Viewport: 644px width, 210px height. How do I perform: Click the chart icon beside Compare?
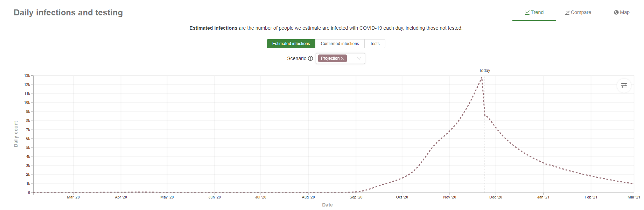567,13
